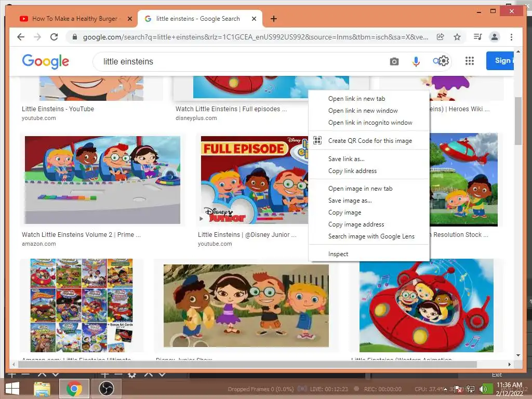
Task: Click the scroll down arrow
Action: point(518,355)
